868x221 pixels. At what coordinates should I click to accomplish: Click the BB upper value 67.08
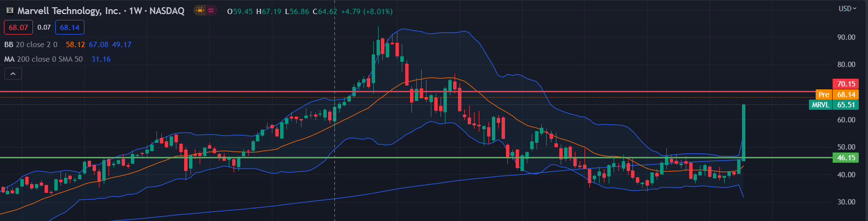98,44
